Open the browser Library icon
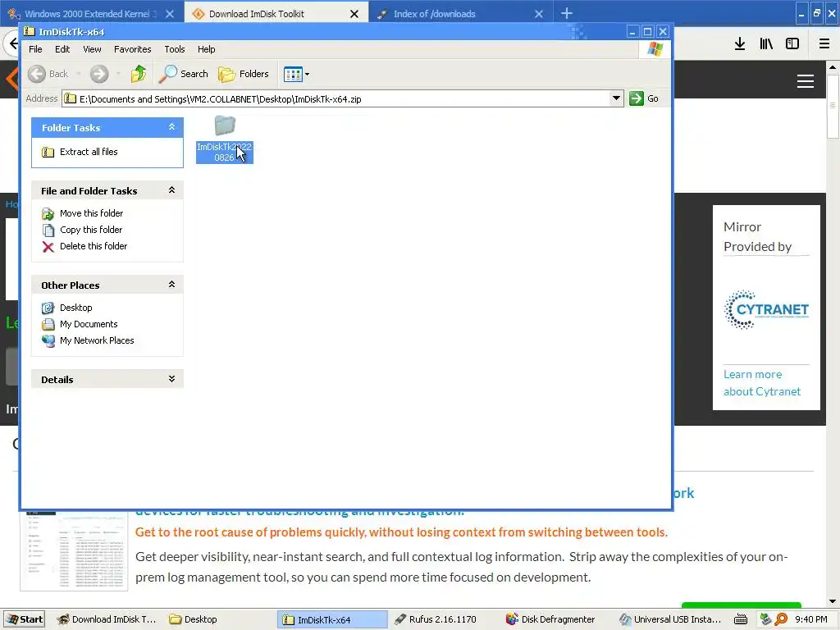The height and width of the screenshot is (630, 840). coord(766,44)
